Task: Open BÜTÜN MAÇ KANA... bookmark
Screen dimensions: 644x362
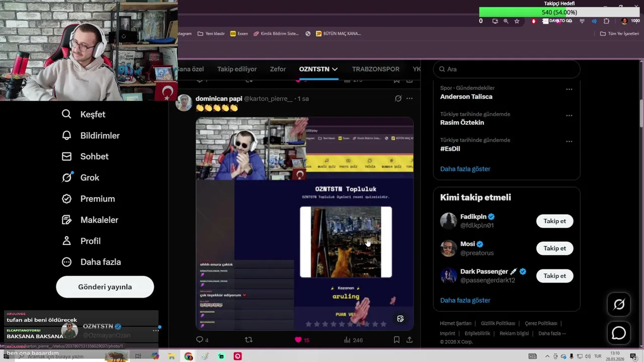Action: coord(338,34)
